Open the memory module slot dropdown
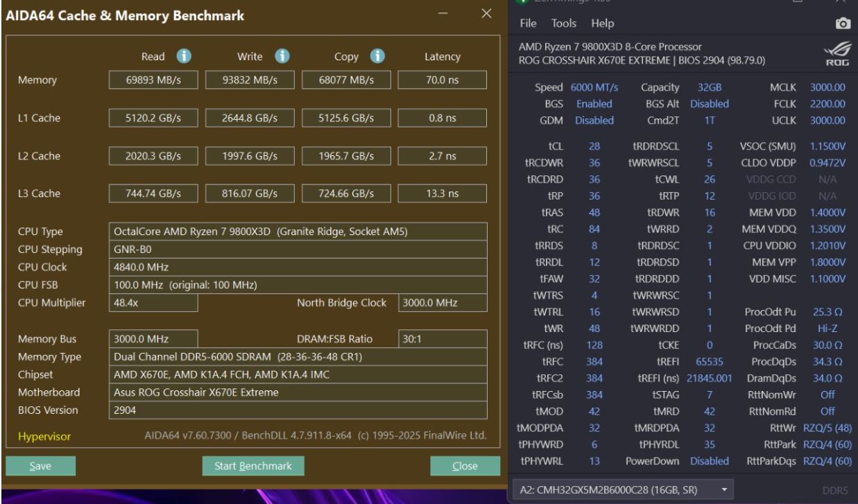The height and width of the screenshot is (504, 858). click(622, 489)
